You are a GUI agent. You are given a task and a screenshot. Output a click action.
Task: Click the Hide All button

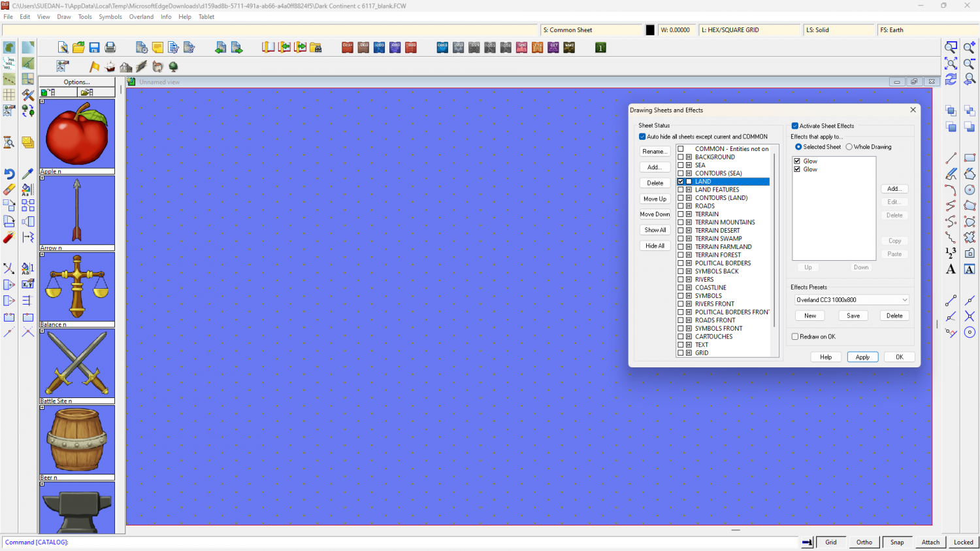click(655, 246)
